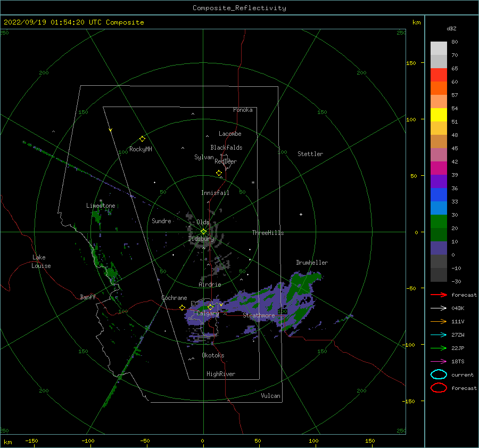Select the 'Cochrane' map label
Viewport: 479px width, 448px height.
coord(174,298)
